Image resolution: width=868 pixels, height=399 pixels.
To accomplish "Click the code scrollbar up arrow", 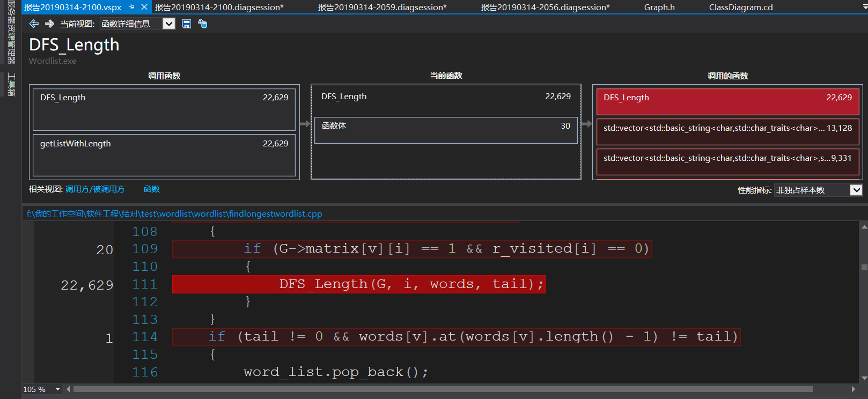I will pos(864,227).
